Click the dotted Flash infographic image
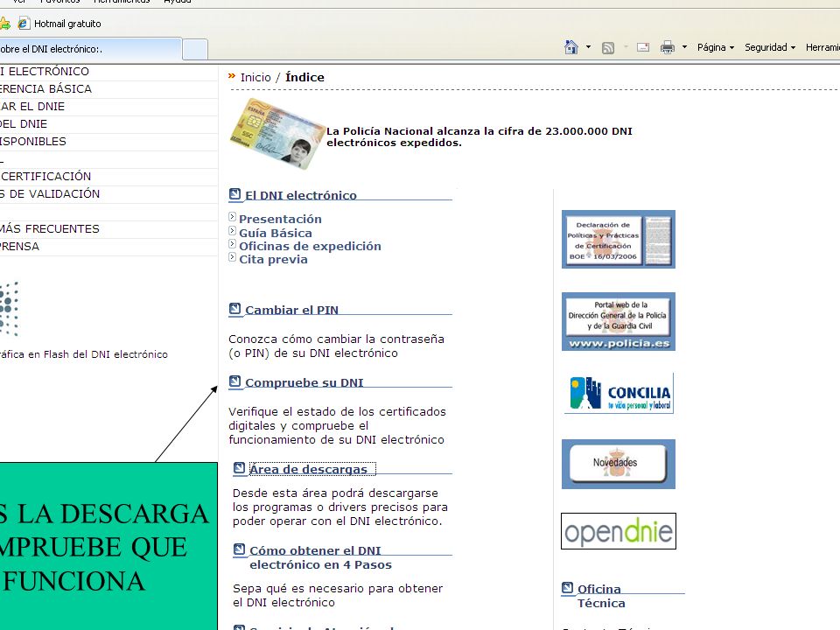The height and width of the screenshot is (630, 840). point(10,310)
